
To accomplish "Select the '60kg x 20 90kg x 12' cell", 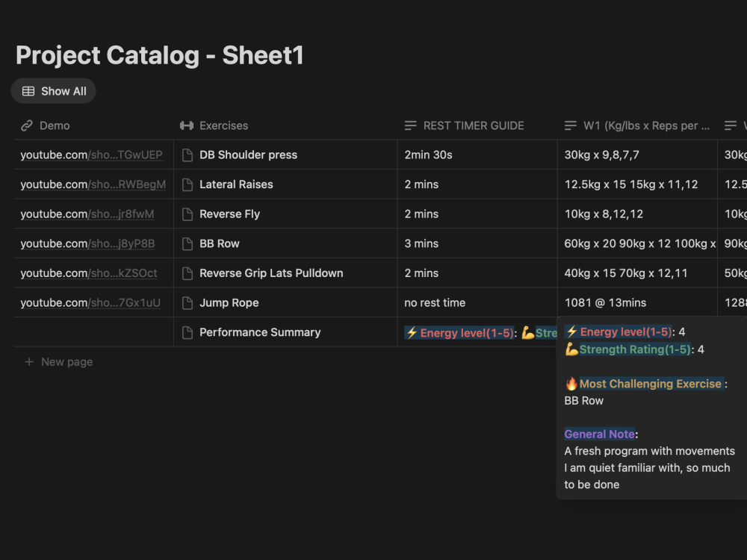I will pos(637,243).
